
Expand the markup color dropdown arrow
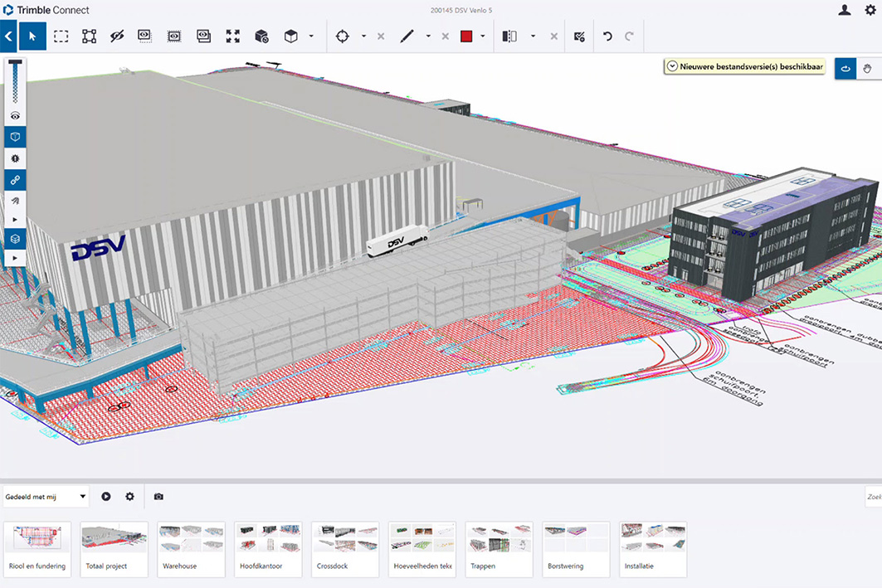483,36
